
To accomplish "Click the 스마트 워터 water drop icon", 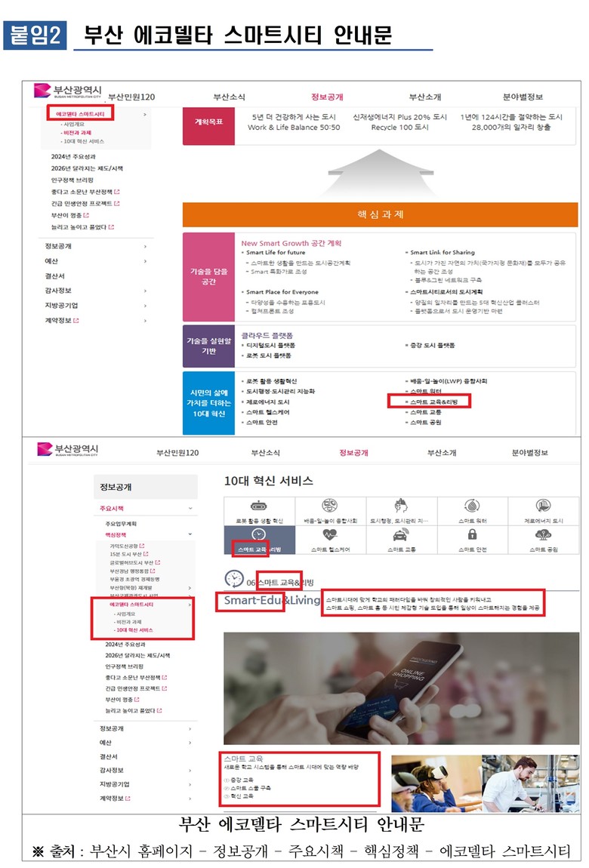I will pyautogui.click(x=472, y=506).
